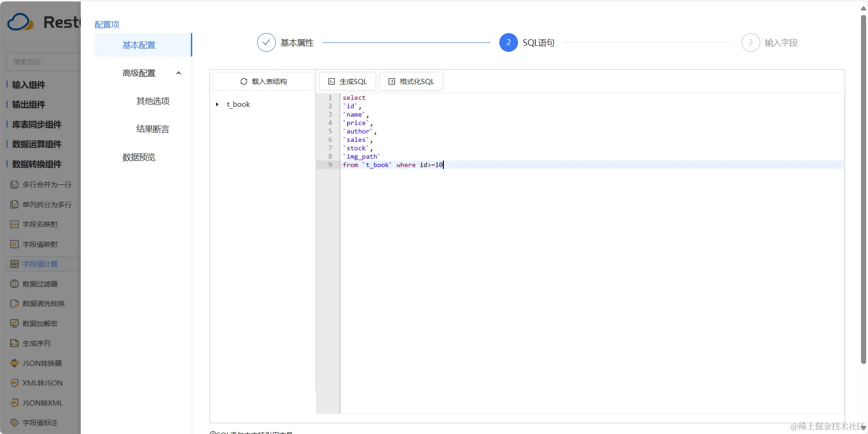
Task: Click the JSON转XML component icon
Action: tap(14, 403)
